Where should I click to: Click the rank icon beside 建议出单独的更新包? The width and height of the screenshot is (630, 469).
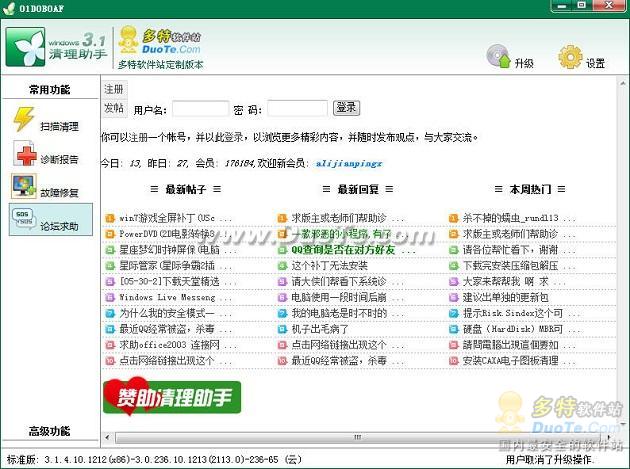pyautogui.click(x=454, y=297)
